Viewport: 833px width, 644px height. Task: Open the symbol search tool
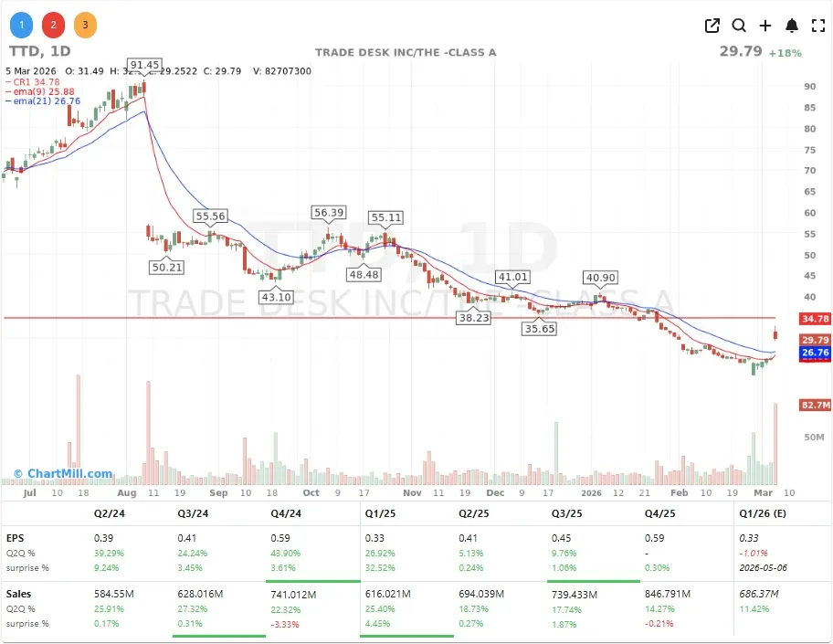[x=738, y=26]
